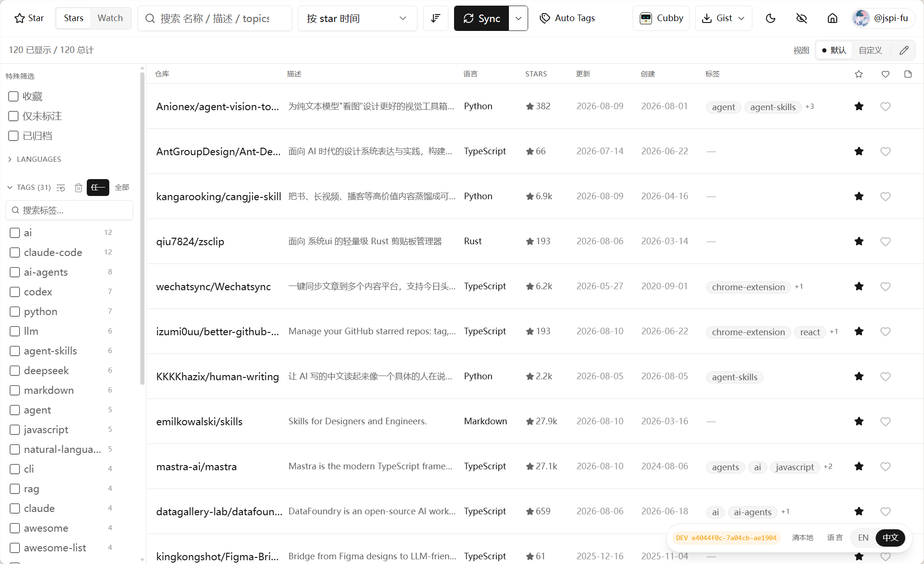Switch language to 中文

pos(890,538)
